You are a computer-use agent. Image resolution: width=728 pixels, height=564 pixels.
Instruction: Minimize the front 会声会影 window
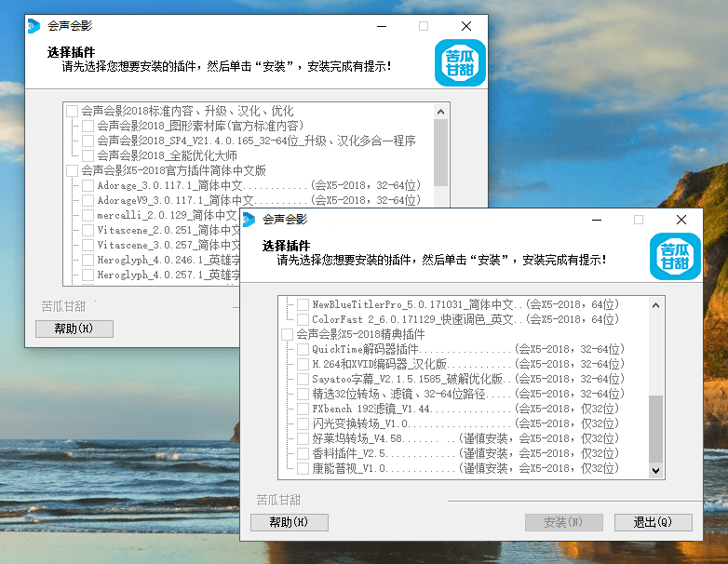(x=597, y=220)
